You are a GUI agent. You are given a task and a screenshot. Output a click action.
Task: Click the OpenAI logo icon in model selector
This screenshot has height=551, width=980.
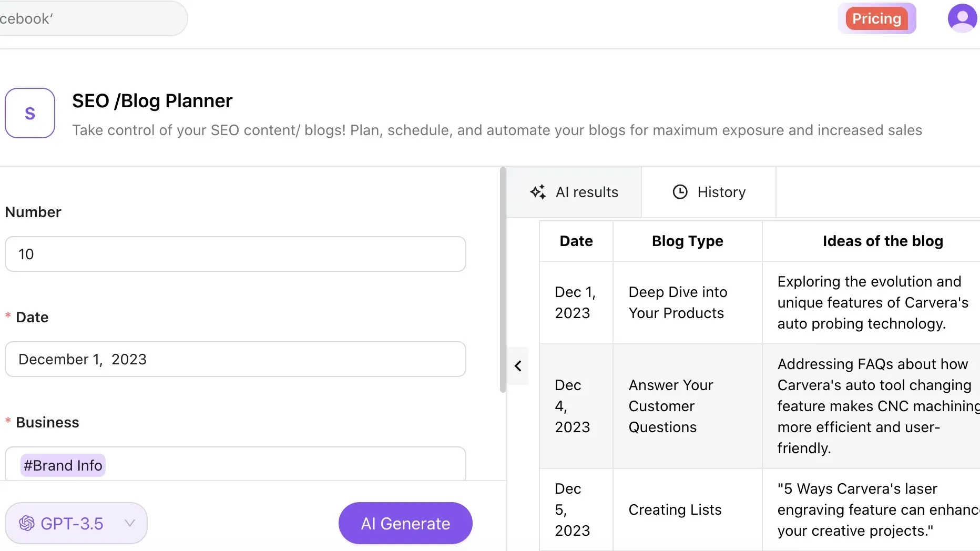pyautogui.click(x=27, y=523)
